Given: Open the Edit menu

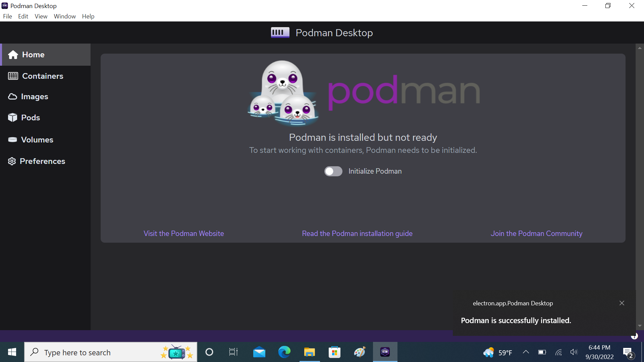Looking at the screenshot, I should [23, 16].
